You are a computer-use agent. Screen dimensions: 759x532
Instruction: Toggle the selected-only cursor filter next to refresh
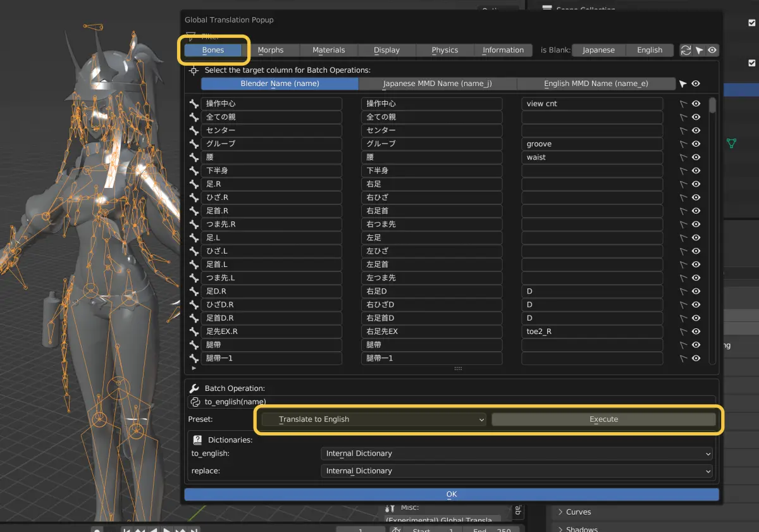pos(699,50)
